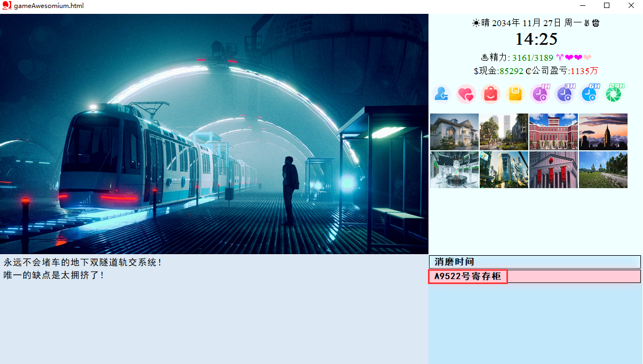Visit the building with red banners
This screenshot has height=364, width=643.
pyautogui.click(x=553, y=169)
